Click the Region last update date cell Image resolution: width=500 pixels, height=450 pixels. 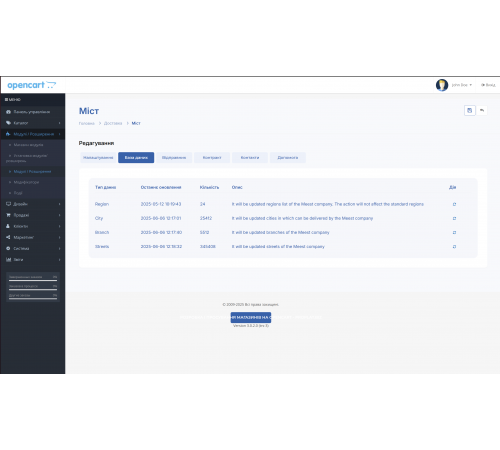click(x=161, y=204)
